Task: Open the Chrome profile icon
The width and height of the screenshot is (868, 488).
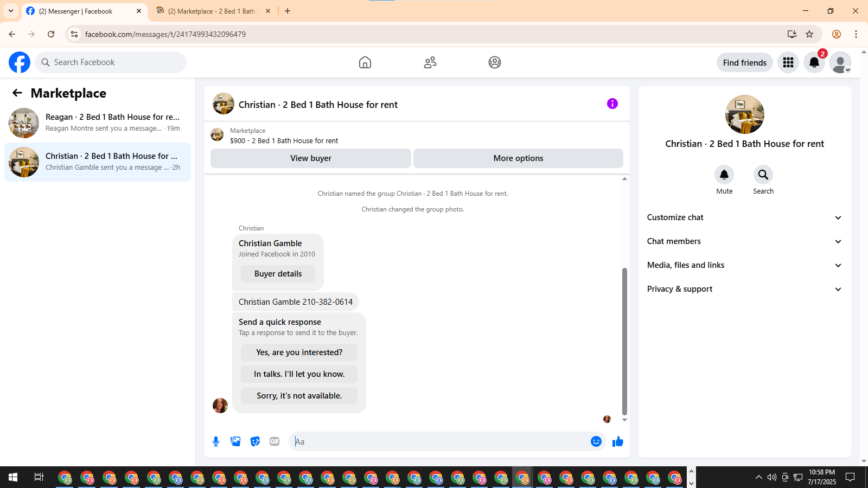Action: pos(837,34)
